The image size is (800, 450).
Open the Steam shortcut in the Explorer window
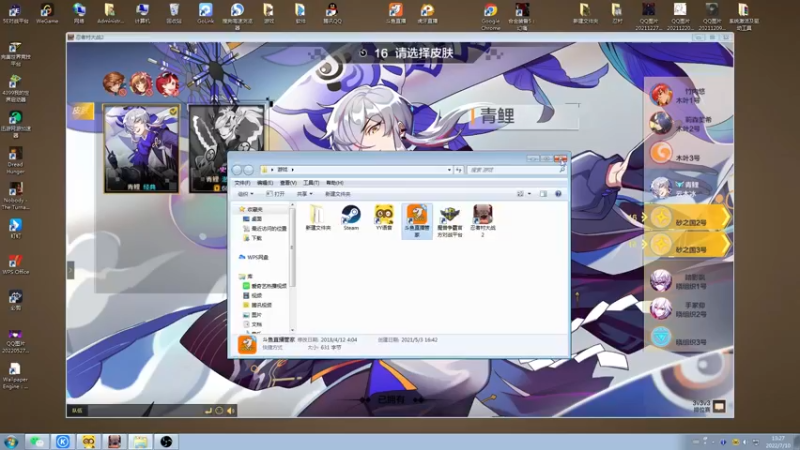(351, 218)
